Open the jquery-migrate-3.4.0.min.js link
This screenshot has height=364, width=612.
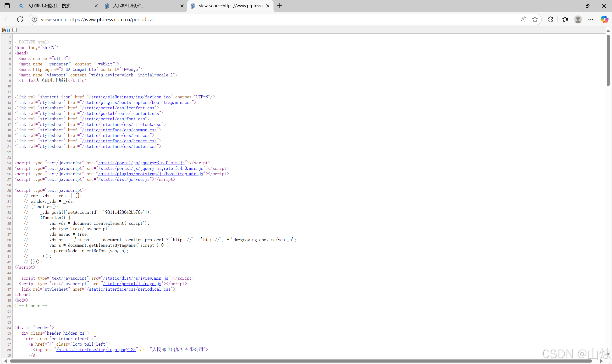151,168
